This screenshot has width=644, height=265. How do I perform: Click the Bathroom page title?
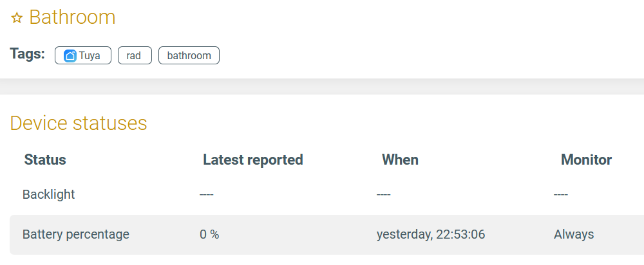click(x=72, y=17)
